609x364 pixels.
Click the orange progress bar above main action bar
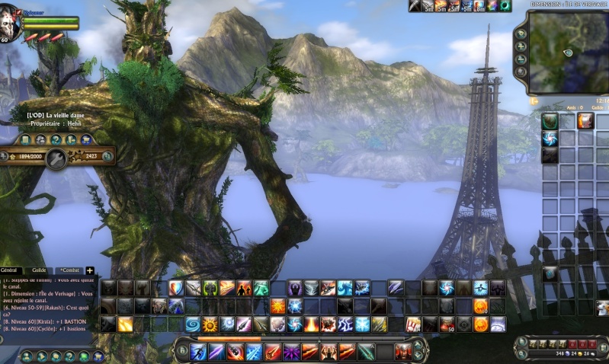pyautogui.click(x=229, y=339)
